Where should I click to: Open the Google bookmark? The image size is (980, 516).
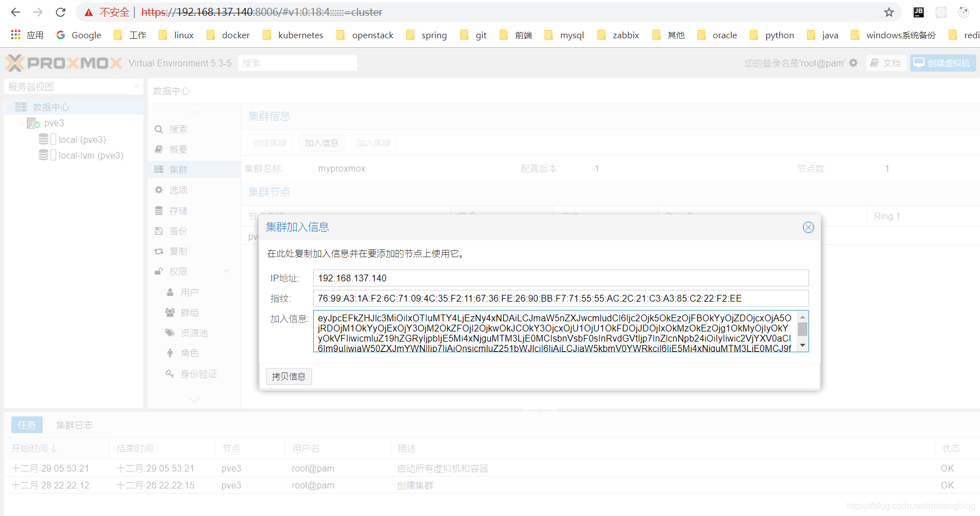pos(79,35)
